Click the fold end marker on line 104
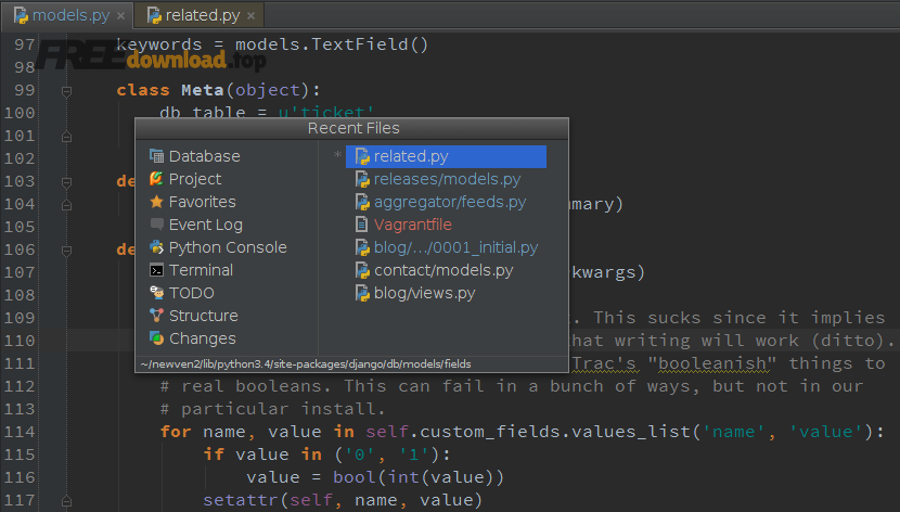The image size is (900, 512). click(67, 204)
